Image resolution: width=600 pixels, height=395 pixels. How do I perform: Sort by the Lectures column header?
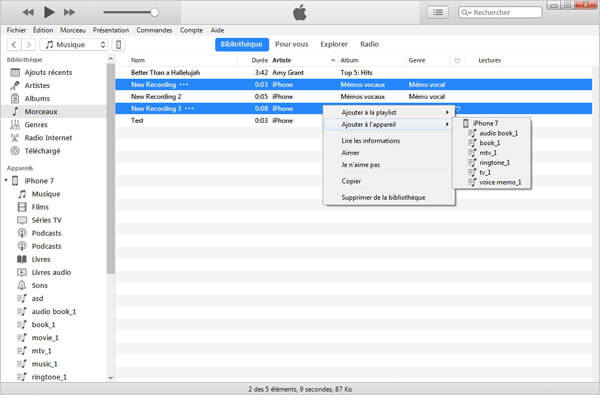click(x=489, y=60)
